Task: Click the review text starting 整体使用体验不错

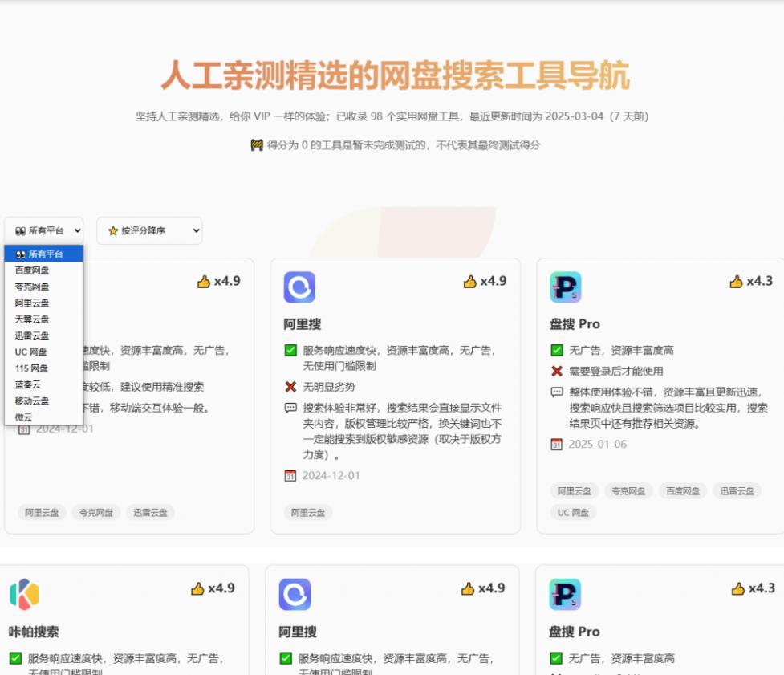Action: click(668, 408)
